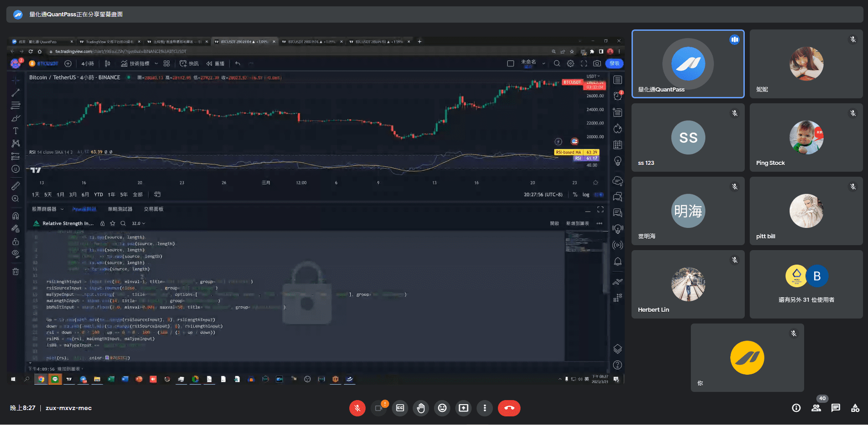Viewport: 868px width, 425px height.
Task: Toggle hide all drawings eye icon
Action: point(15,254)
